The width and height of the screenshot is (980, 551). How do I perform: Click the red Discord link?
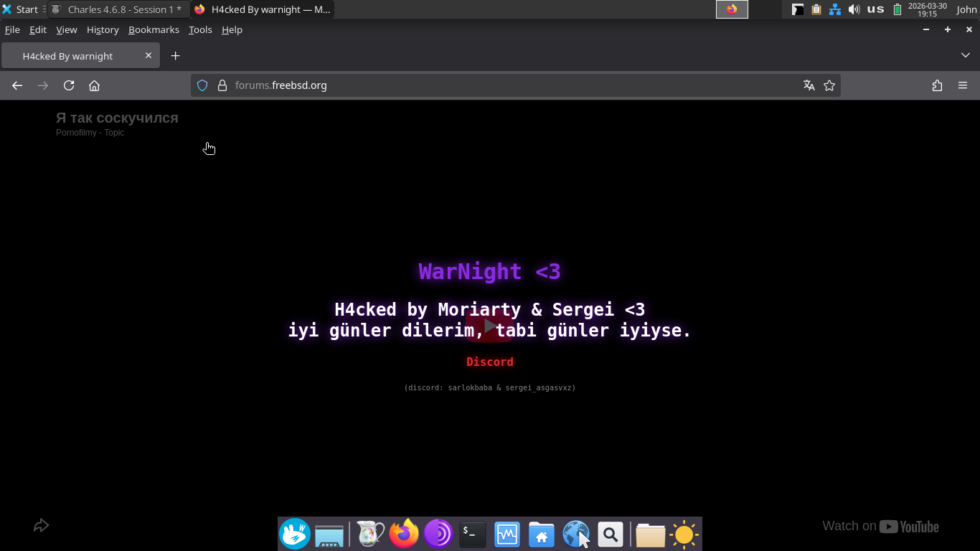[490, 362]
